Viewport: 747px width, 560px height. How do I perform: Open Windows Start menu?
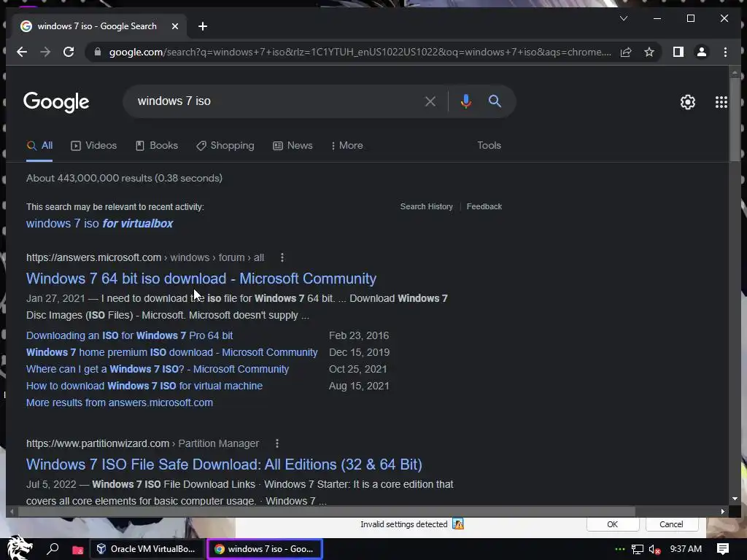coord(19,548)
